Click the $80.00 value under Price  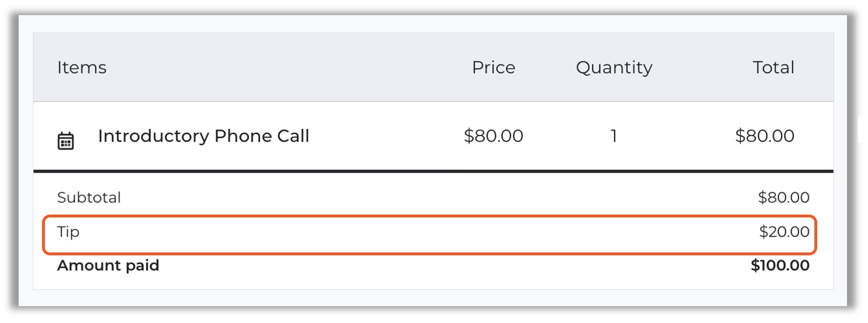[494, 136]
